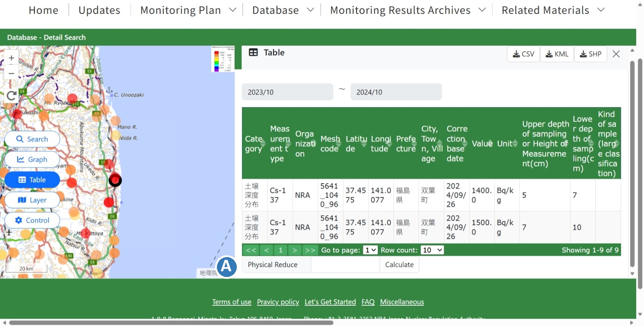Open the Updates page
This screenshot has width=644, height=326.
(x=99, y=10)
